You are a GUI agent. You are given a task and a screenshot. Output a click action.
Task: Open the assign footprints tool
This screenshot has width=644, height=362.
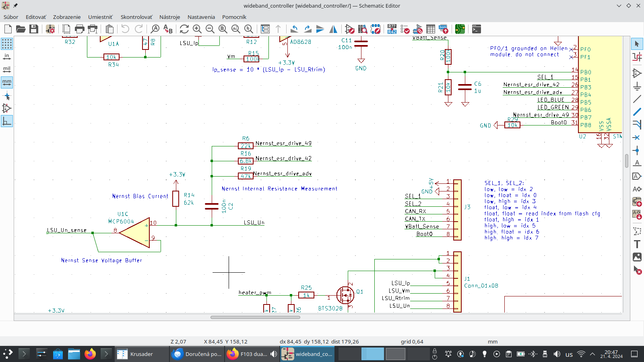pyautogui.click(x=418, y=29)
